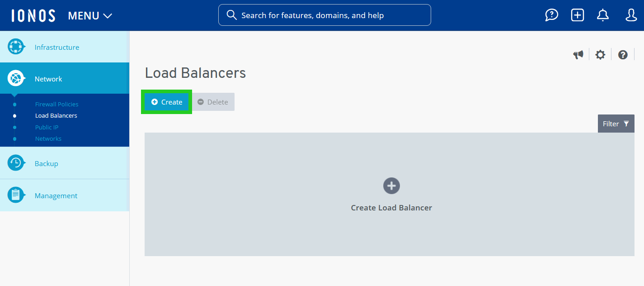644x286 pixels.
Task: Switch to Firewall Policies
Action: tap(56, 104)
